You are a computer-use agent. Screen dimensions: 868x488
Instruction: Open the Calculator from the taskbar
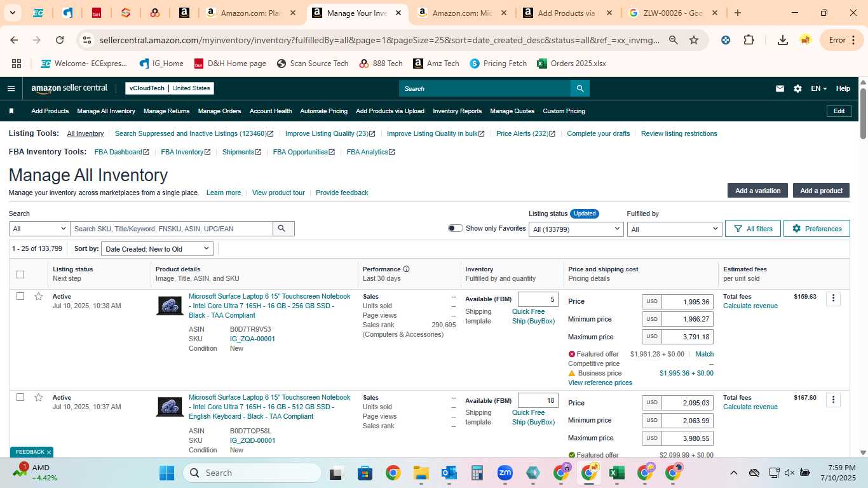pos(477,473)
